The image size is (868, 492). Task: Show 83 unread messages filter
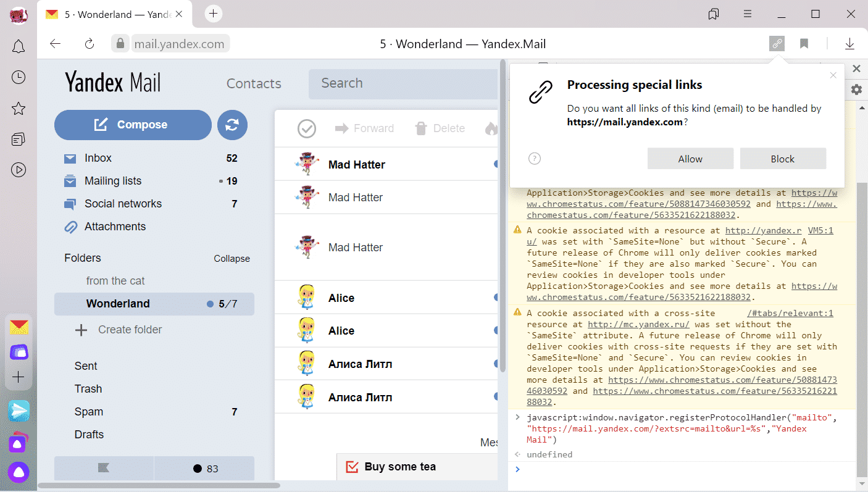(x=204, y=468)
